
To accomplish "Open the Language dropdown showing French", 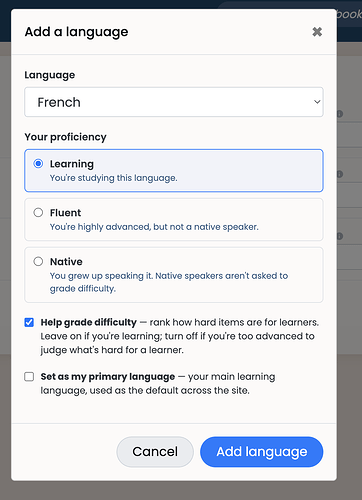I will point(174,102).
